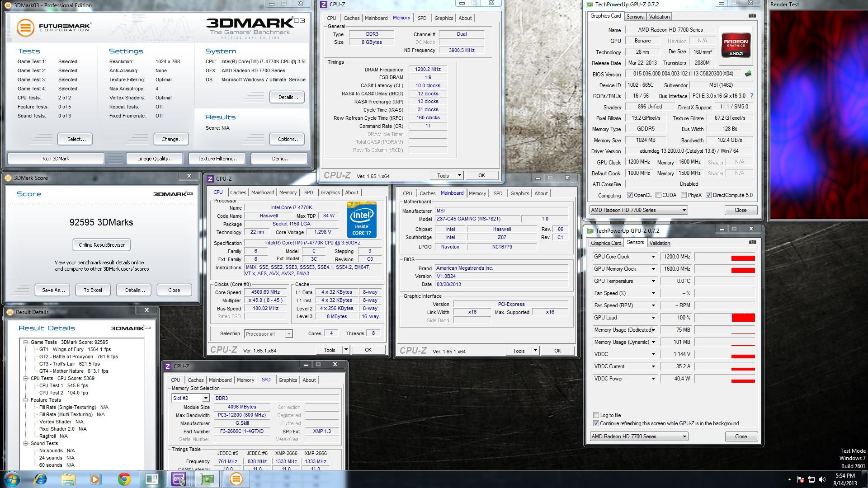Screen dimensions: 868x488
Task: Click the Z title icon of CPU-Z Memory window
Action: click(x=324, y=5)
